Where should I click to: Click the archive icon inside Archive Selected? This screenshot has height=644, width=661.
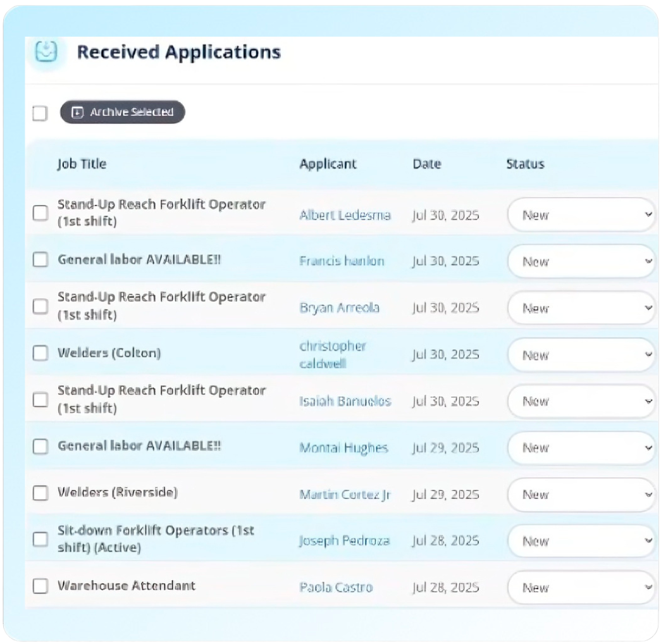[78, 113]
